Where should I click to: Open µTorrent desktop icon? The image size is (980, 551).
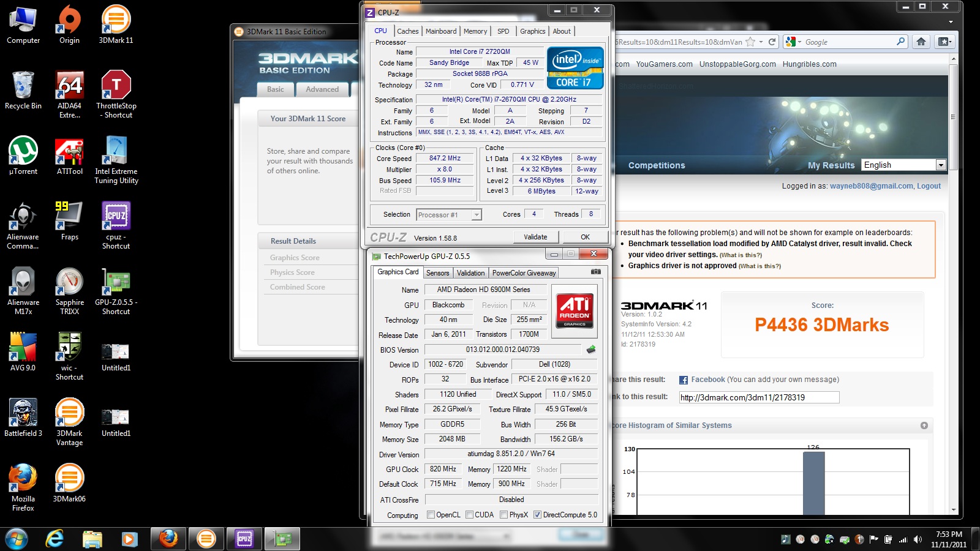pyautogui.click(x=23, y=156)
